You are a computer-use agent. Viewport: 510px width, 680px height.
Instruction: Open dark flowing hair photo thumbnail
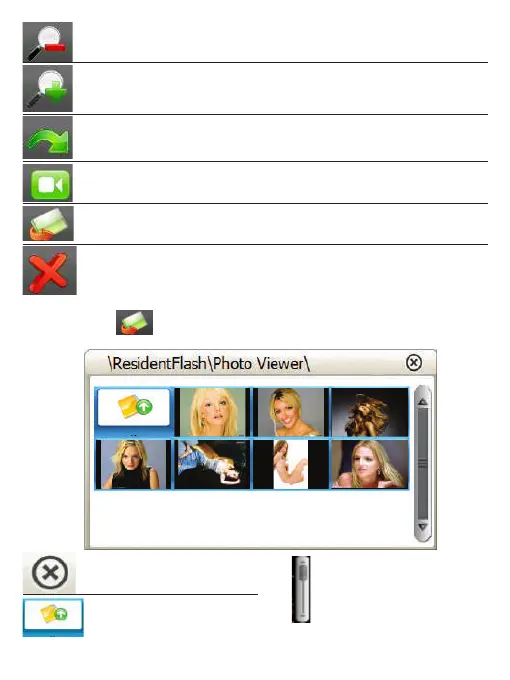pyautogui.click(x=369, y=412)
